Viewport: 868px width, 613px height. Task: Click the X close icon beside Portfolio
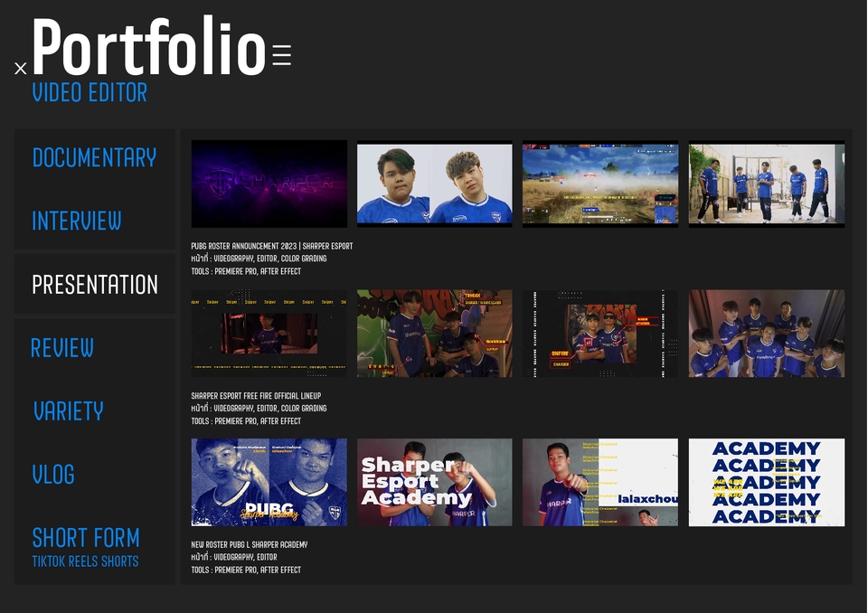tap(21, 68)
